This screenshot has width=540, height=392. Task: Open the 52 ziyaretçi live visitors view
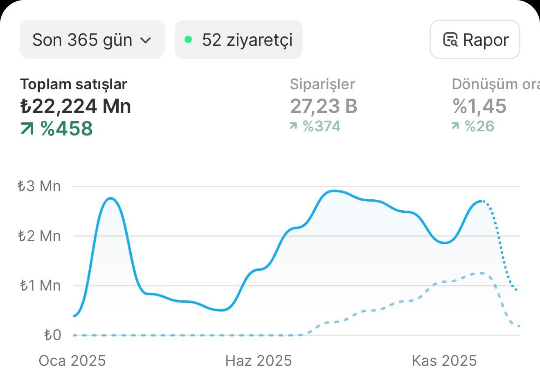(239, 40)
